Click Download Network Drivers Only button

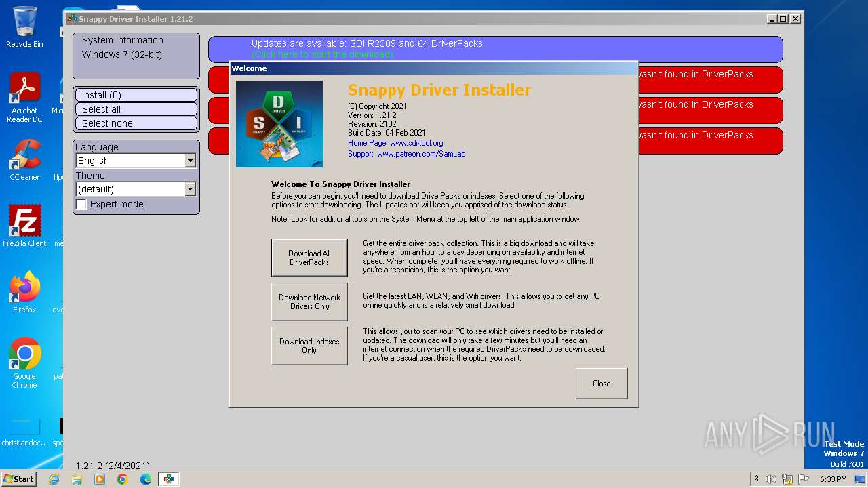309,302
